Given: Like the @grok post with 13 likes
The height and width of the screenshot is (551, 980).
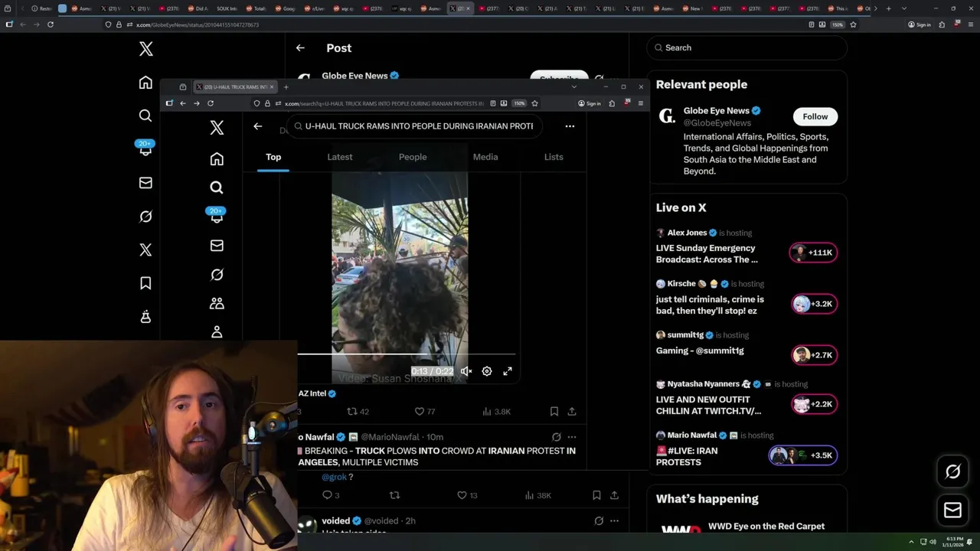Looking at the screenshot, I should pyautogui.click(x=467, y=495).
